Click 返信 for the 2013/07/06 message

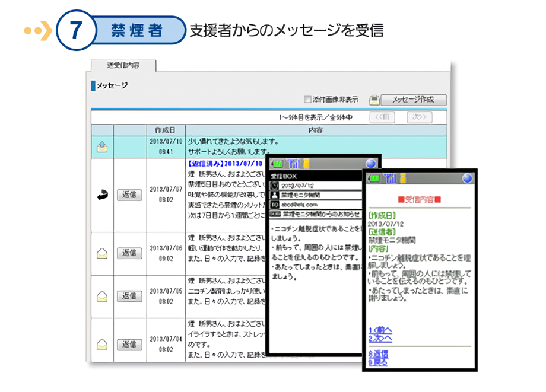pos(129,253)
